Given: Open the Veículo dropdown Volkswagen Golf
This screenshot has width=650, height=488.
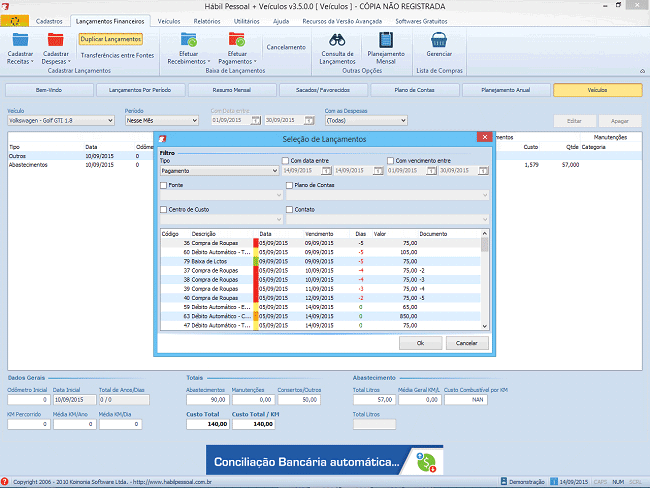Looking at the screenshot, I should click(61, 121).
